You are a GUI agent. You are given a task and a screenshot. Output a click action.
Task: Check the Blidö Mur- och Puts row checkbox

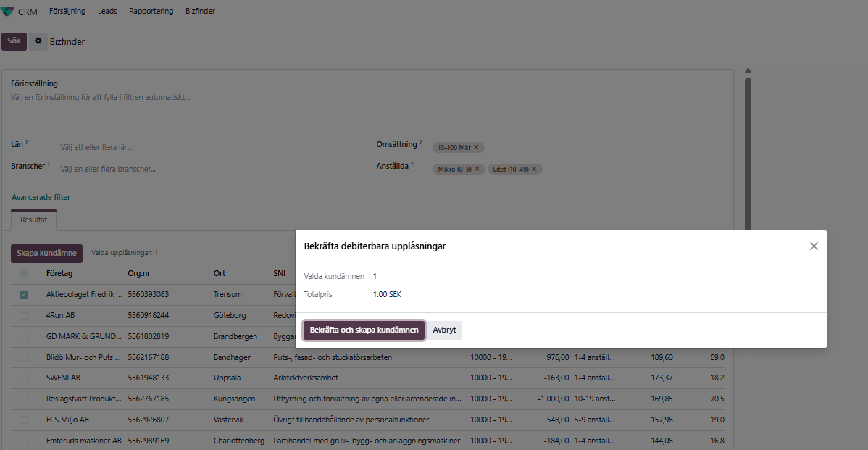[23, 357]
